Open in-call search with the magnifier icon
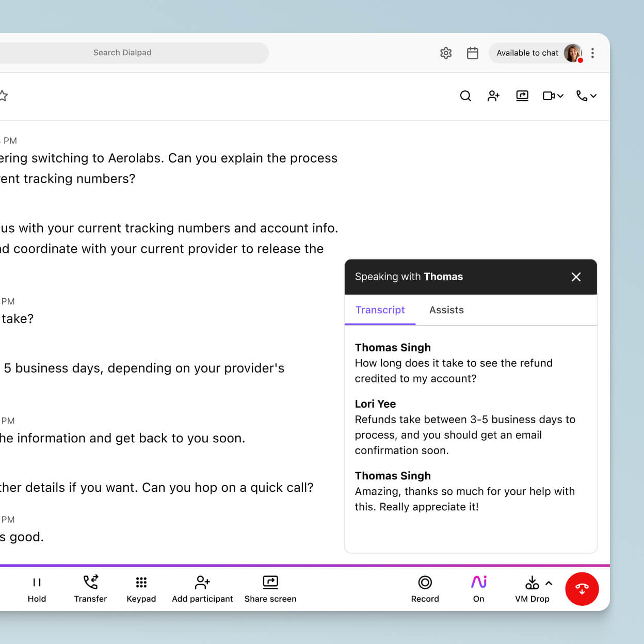The width and height of the screenshot is (644, 644). point(465,96)
